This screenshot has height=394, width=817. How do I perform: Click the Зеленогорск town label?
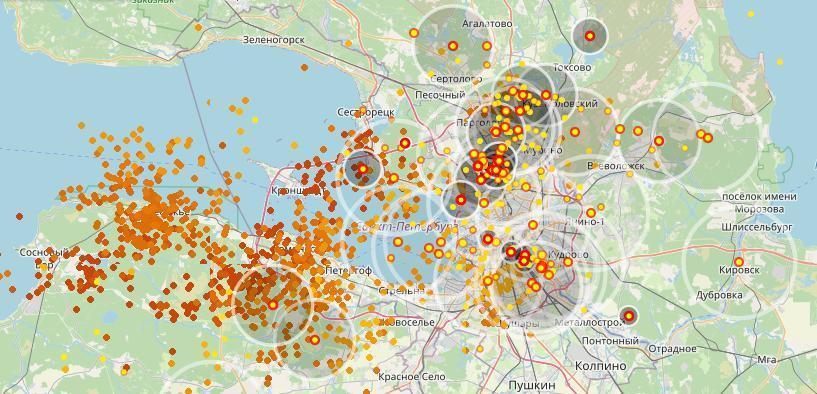tap(274, 40)
